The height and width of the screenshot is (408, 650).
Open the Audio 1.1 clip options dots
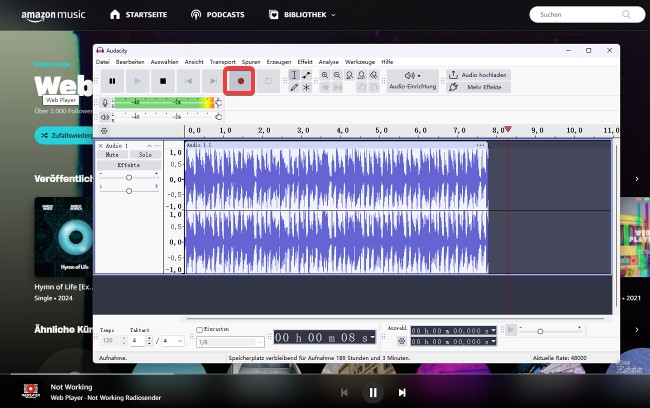480,145
